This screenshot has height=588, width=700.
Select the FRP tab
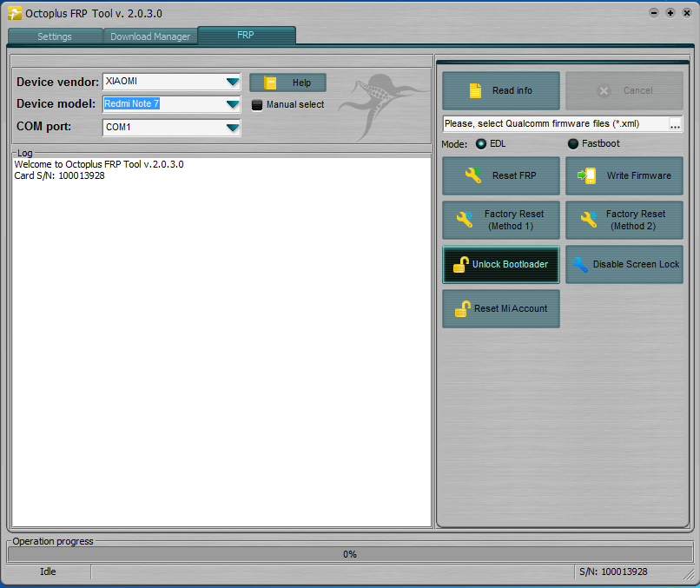[x=247, y=35]
